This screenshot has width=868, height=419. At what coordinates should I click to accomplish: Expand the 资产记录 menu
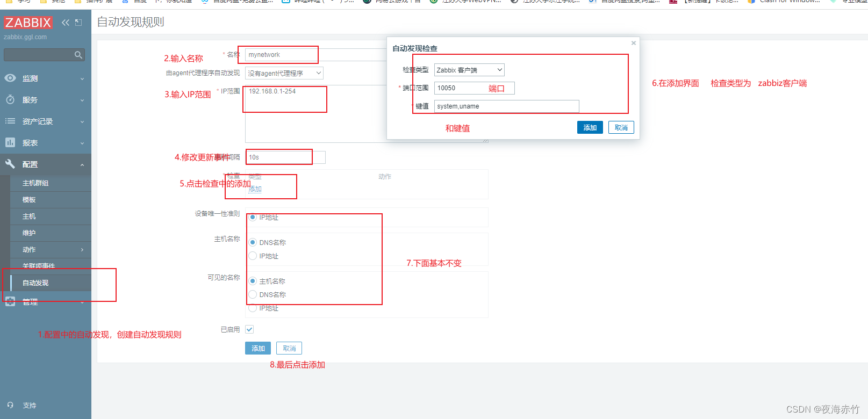coord(82,121)
